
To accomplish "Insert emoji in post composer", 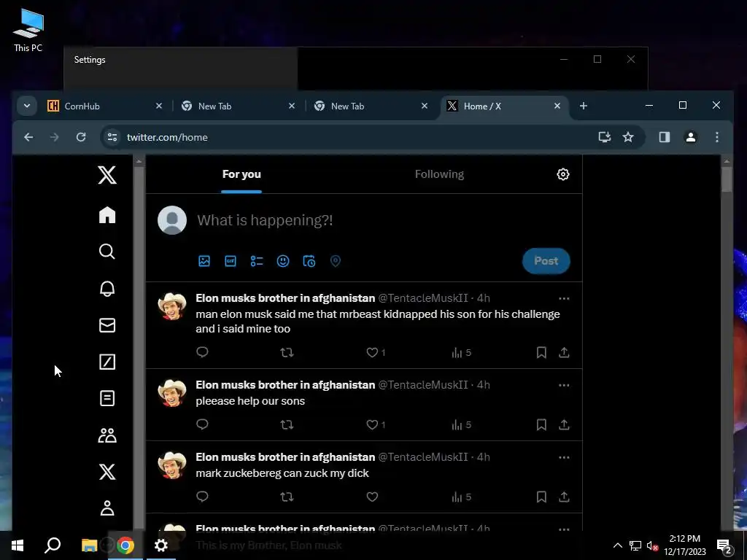I will [283, 261].
